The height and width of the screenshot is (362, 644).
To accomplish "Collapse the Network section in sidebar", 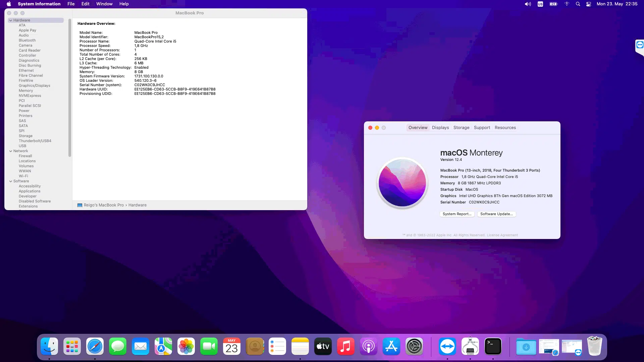I will (11, 151).
